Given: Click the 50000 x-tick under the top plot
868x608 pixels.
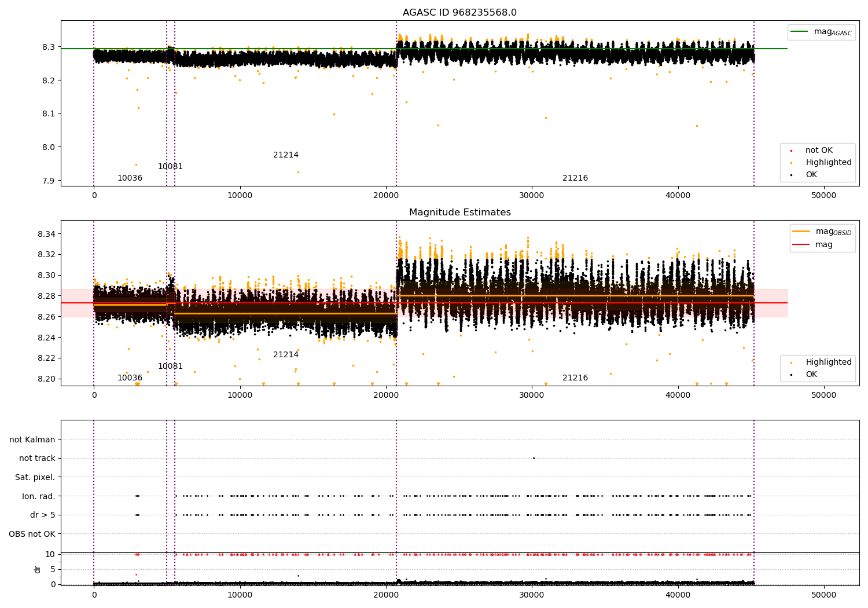Looking at the screenshot, I should (x=823, y=195).
